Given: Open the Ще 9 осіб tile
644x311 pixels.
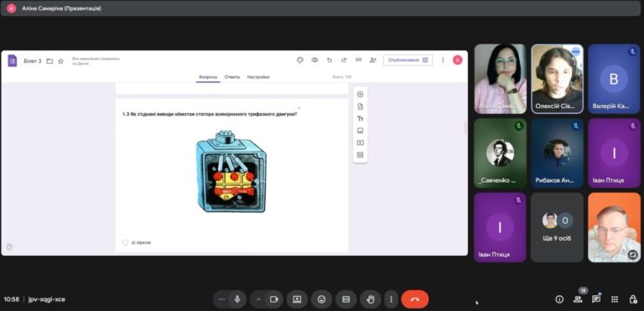Looking at the screenshot, I should pos(557,227).
